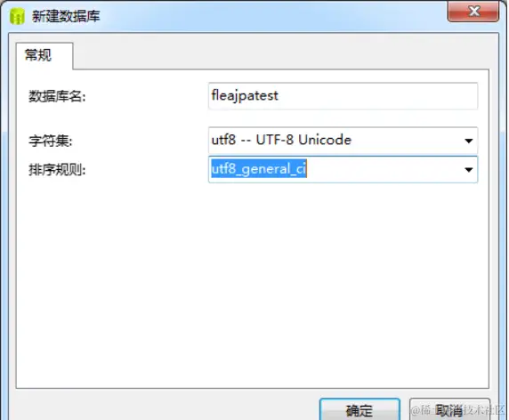Click the 数据库名 label
The height and width of the screenshot is (420, 509).
[57, 96]
